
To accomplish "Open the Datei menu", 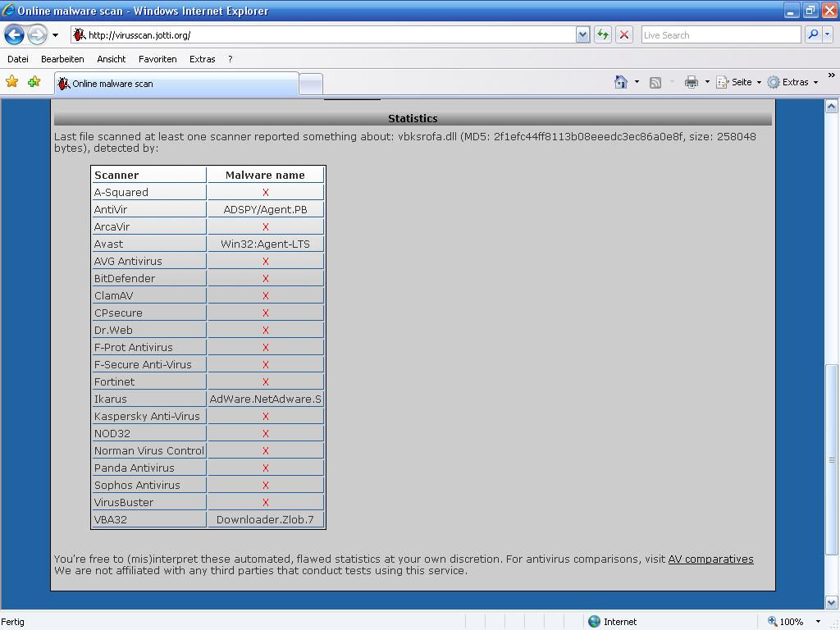I will coord(18,59).
